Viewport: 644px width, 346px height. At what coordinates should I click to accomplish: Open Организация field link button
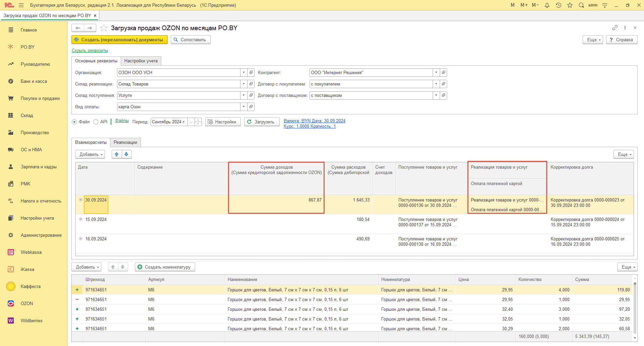pyautogui.click(x=251, y=72)
